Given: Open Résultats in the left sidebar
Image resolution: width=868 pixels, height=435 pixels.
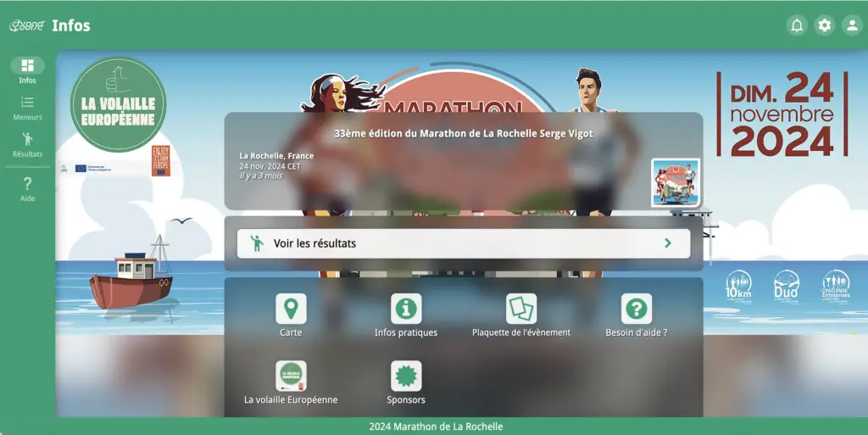Looking at the screenshot, I should tap(27, 145).
